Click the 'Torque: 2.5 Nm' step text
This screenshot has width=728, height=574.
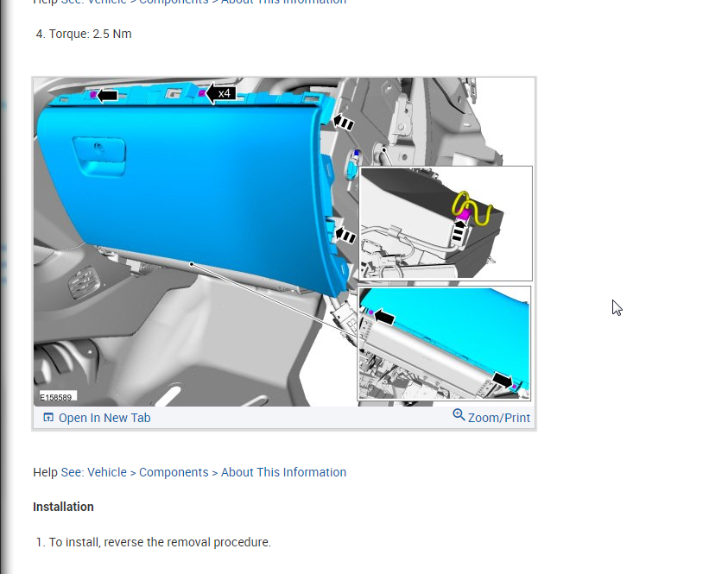coord(90,34)
